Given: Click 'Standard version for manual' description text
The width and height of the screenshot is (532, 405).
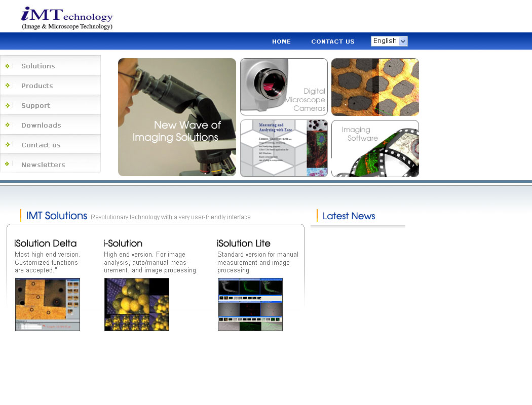Looking at the screenshot, I should [258, 254].
